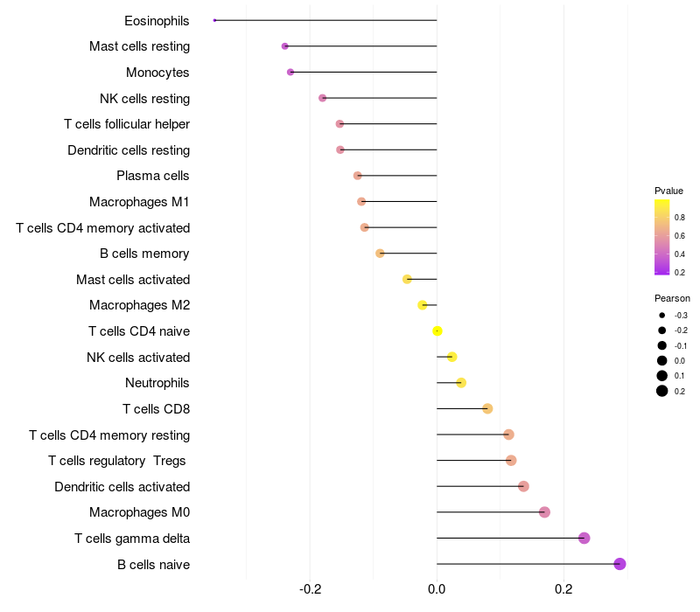Click the Pearson legend title
700x612 pixels.
[672, 298]
